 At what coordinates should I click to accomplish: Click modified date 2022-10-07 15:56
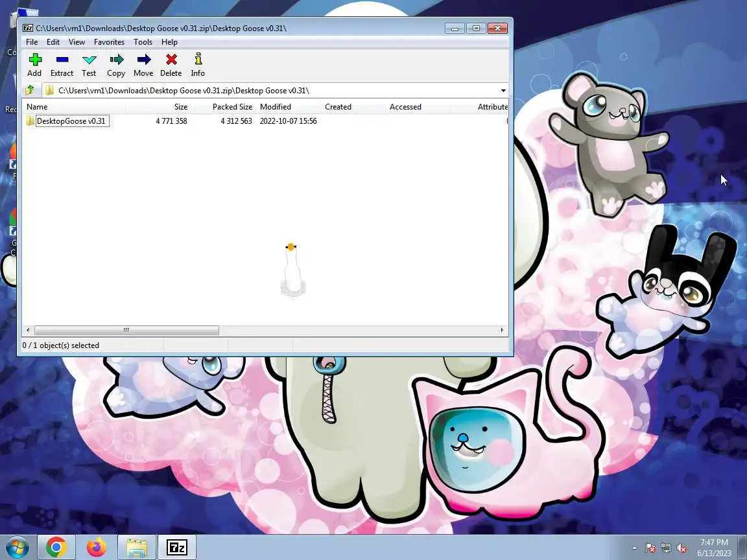(288, 121)
